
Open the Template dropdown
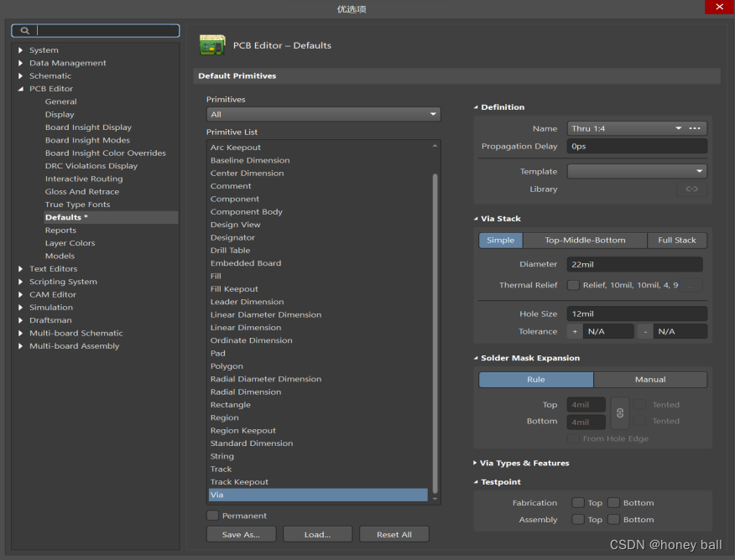[637, 171]
